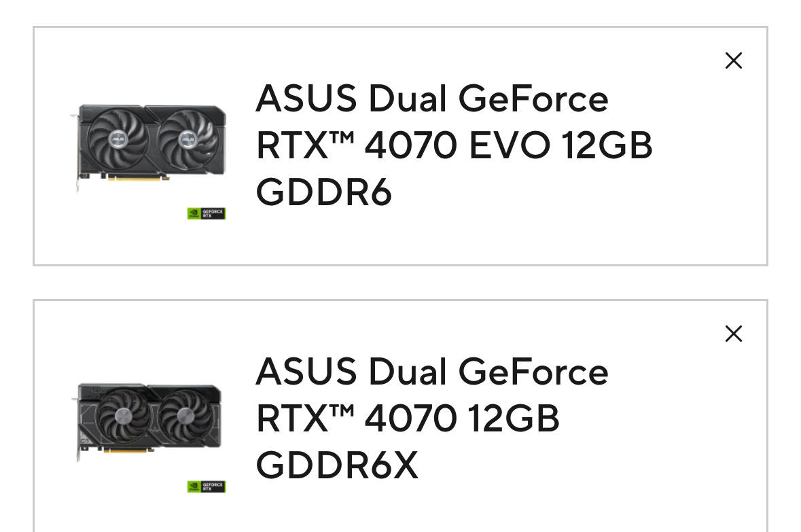
Task: Click "ASUS Dual GeForce" line in second card
Action: (x=431, y=372)
